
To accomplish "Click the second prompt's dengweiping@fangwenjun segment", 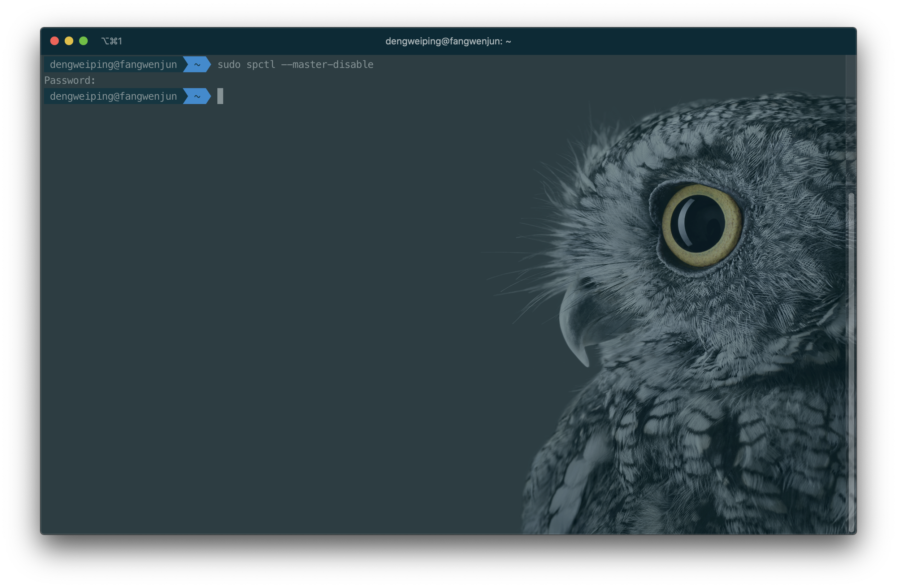I will [x=113, y=96].
